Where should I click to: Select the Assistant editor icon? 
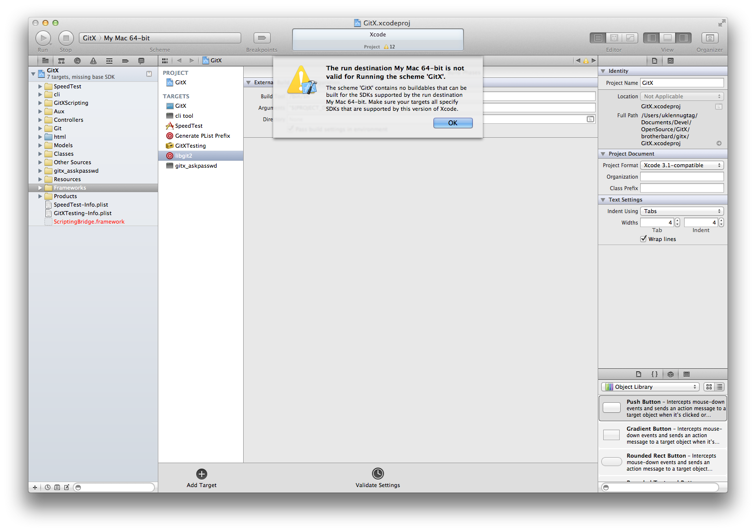614,38
